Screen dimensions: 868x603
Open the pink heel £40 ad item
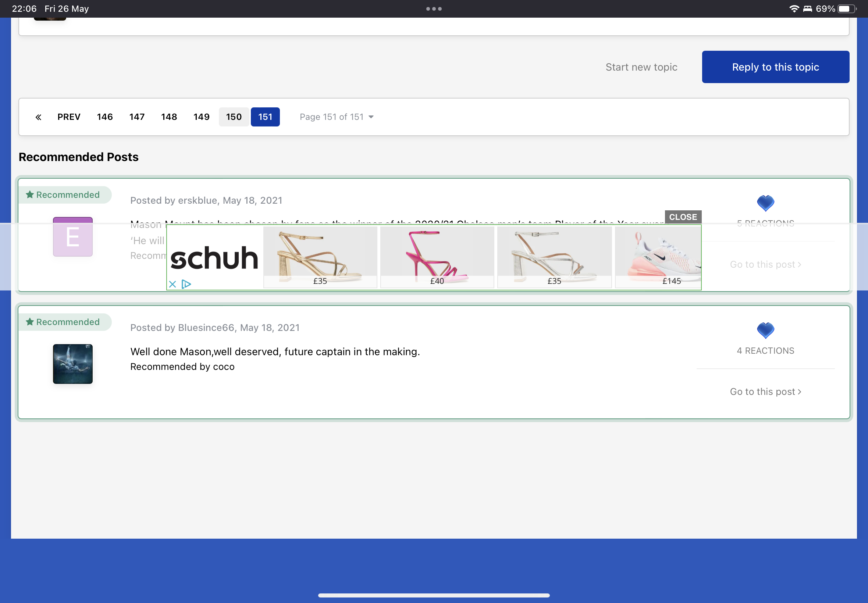tap(437, 257)
